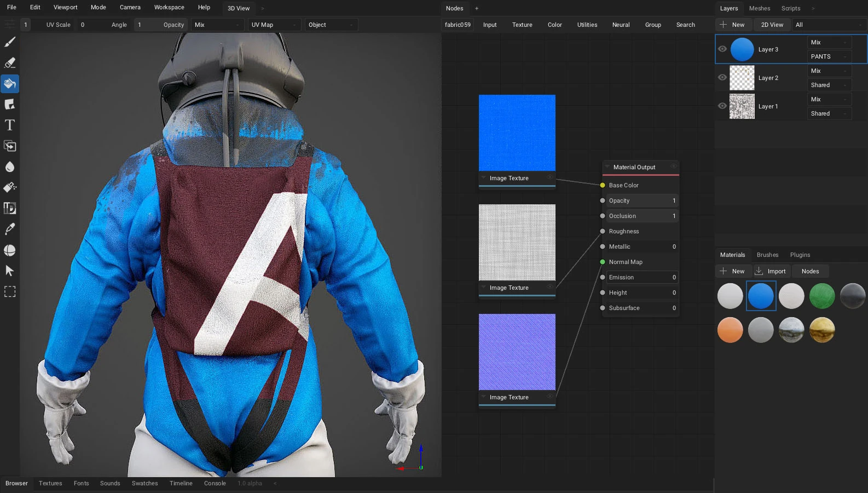The width and height of the screenshot is (868, 493).
Task: Collapse the Material Output node
Action: tap(607, 167)
